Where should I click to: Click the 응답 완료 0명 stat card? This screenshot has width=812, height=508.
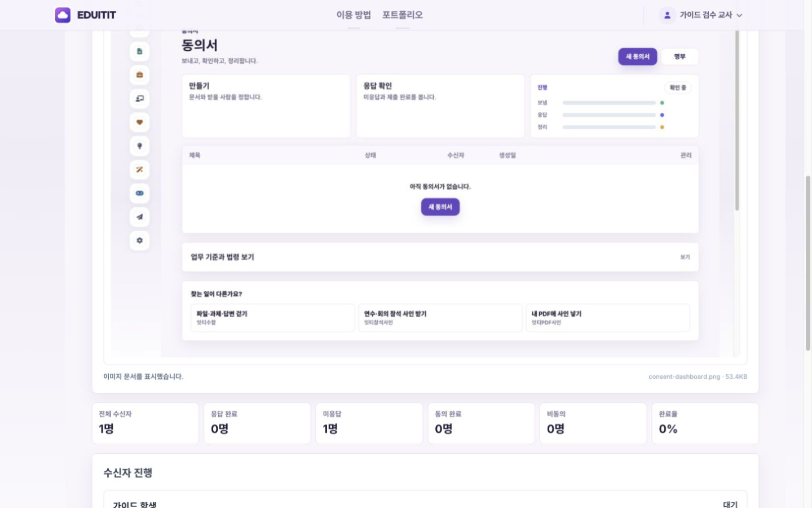click(x=257, y=423)
